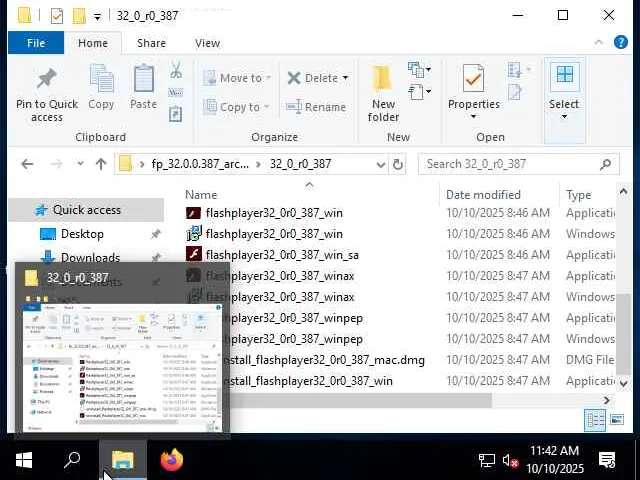Open the Help question mark icon
This screenshot has height=480, width=640.
[x=621, y=42]
